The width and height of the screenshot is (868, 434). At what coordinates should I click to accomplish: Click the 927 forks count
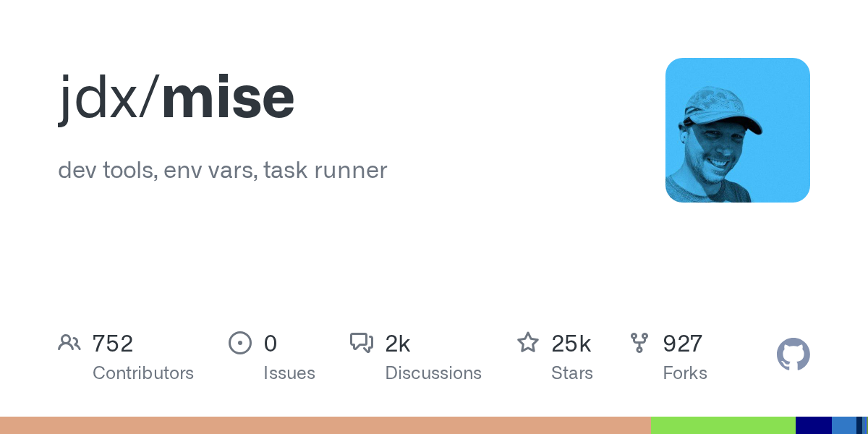pos(683,344)
